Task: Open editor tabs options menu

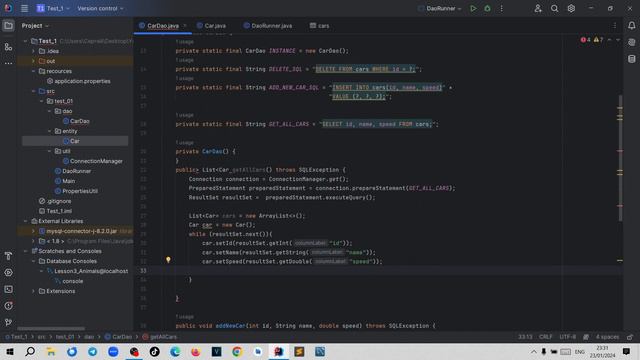Action: 614,26
